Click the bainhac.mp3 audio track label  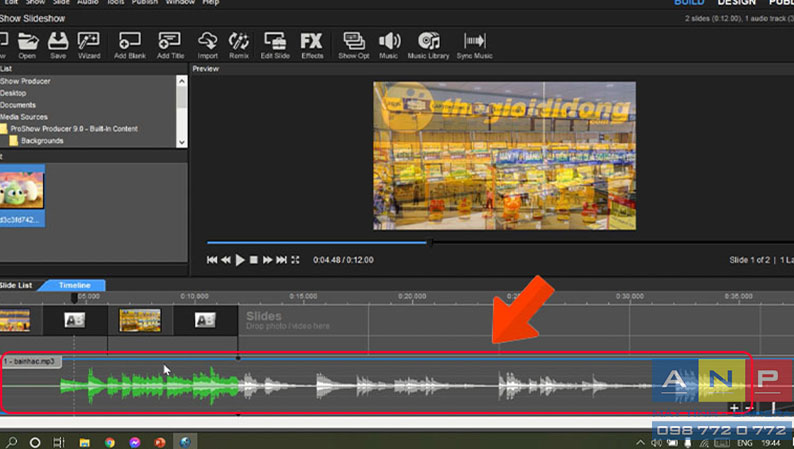(x=31, y=361)
